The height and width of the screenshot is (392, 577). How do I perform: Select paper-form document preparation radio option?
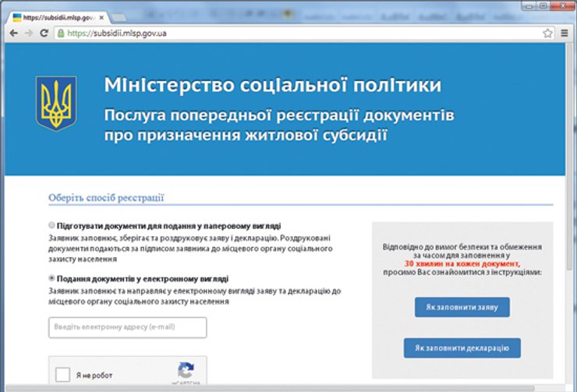tap(51, 224)
